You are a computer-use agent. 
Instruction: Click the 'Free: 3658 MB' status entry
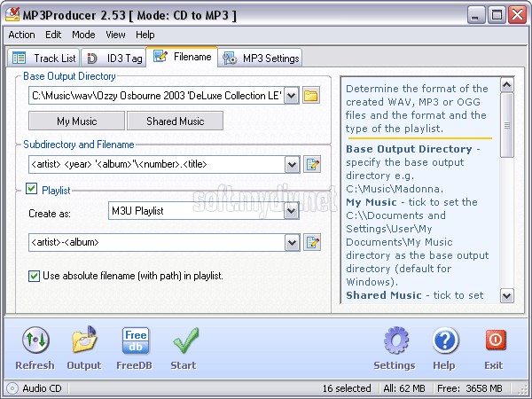tap(470, 388)
